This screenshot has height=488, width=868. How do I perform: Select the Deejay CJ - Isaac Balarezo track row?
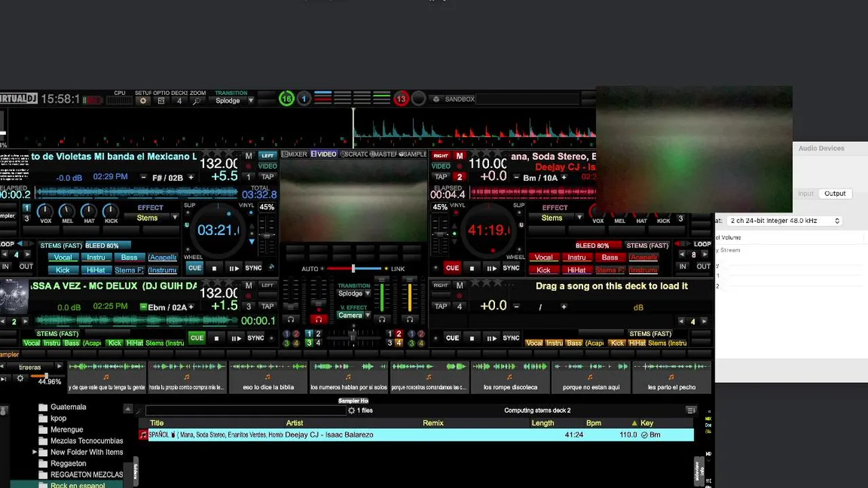[x=416, y=435]
